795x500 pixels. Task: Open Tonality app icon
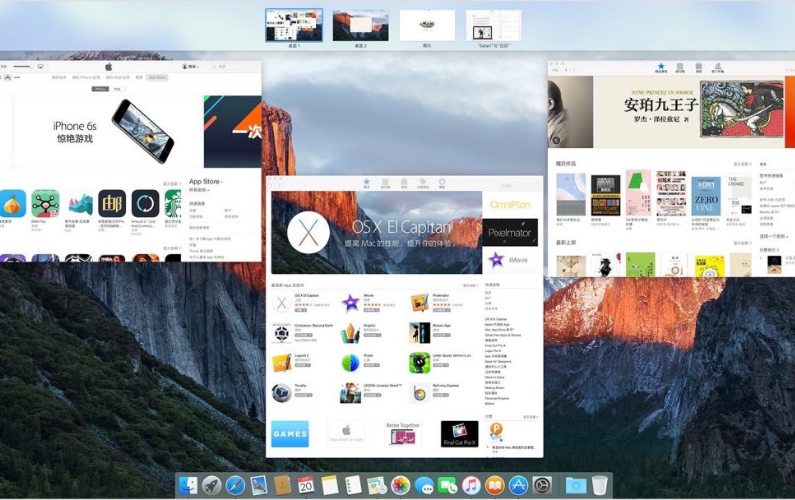pyautogui.click(x=281, y=393)
